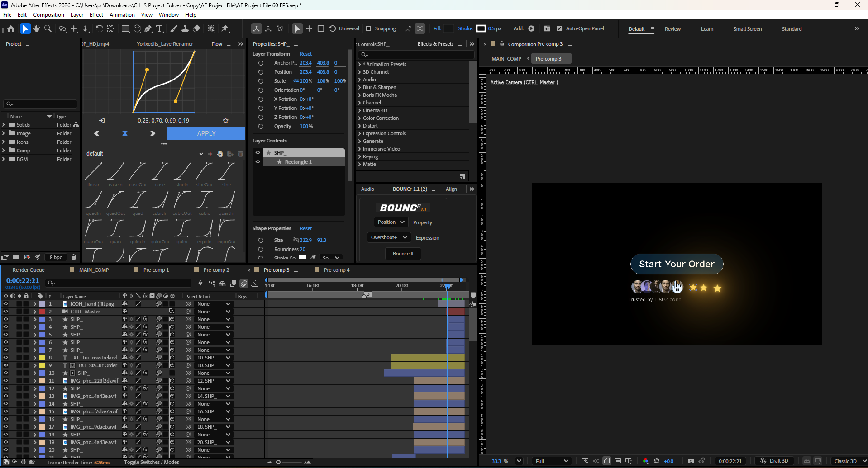Click the Property button in BOUNCr
The width and height of the screenshot is (868, 468).
(x=423, y=222)
